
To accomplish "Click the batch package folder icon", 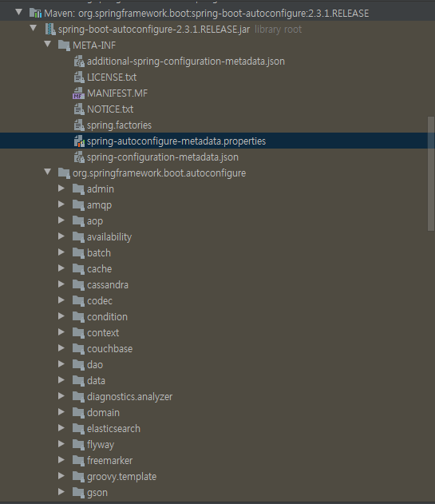I will (x=78, y=253).
